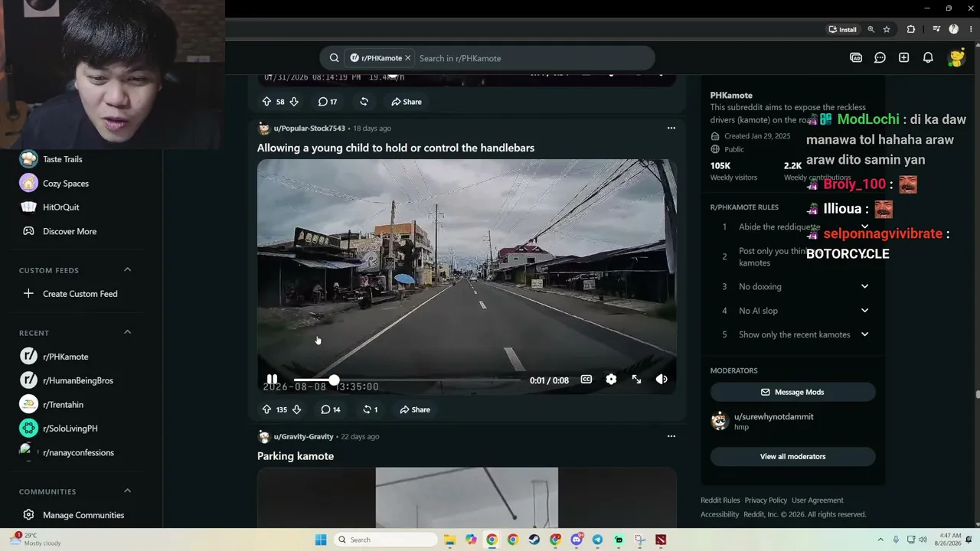Repost the handlebars post with 1 repost

(x=371, y=409)
